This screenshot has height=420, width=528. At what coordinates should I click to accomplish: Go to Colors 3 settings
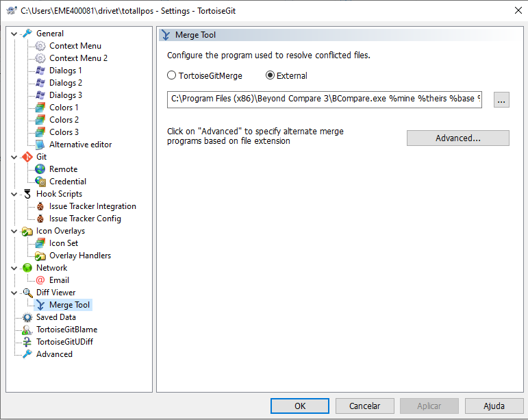coord(64,132)
